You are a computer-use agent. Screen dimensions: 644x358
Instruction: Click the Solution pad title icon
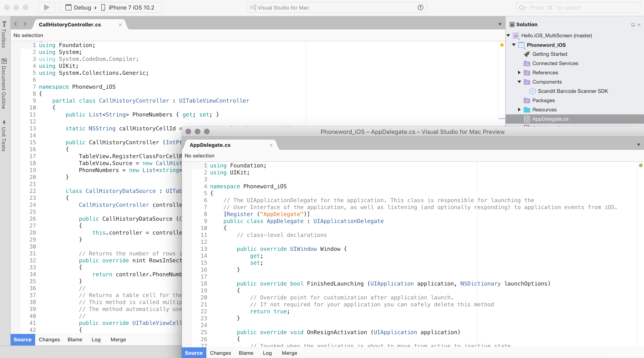click(512, 24)
